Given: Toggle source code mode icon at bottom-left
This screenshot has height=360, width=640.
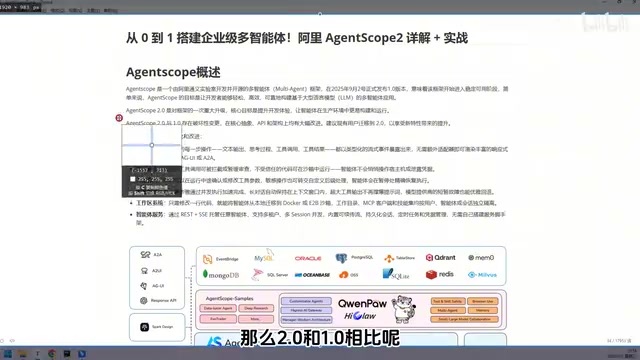Looking at the screenshot, I should [x=12, y=341].
